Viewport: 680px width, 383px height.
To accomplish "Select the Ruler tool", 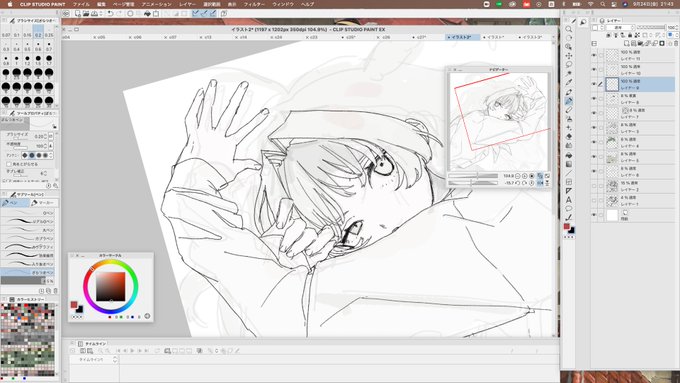I will [569, 191].
